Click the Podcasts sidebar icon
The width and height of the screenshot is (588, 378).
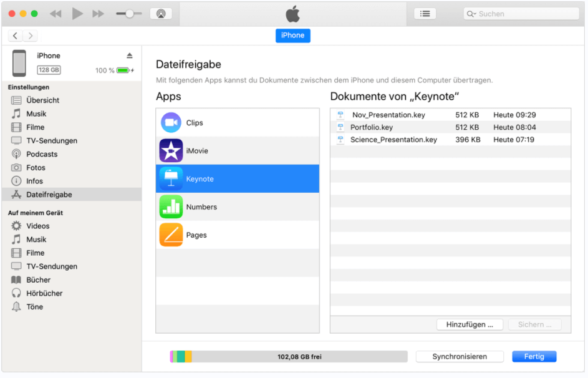(x=16, y=154)
